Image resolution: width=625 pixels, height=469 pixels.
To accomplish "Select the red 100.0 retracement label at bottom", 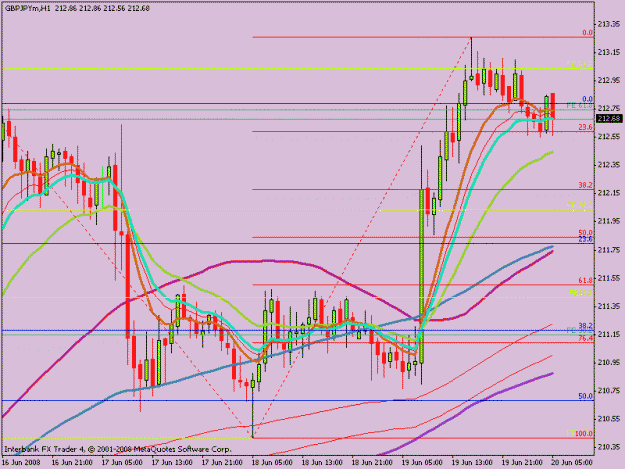I will (x=584, y=434).
